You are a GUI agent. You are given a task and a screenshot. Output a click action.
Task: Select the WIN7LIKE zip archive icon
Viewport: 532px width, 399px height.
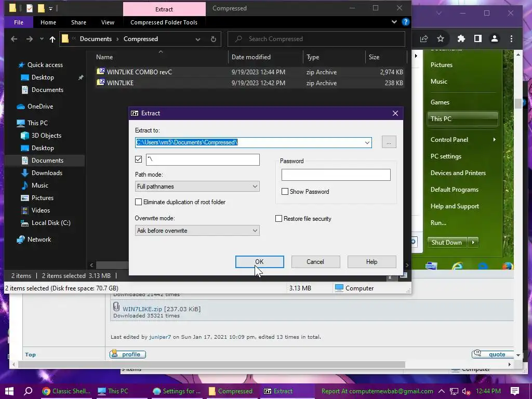click(100, 83)
